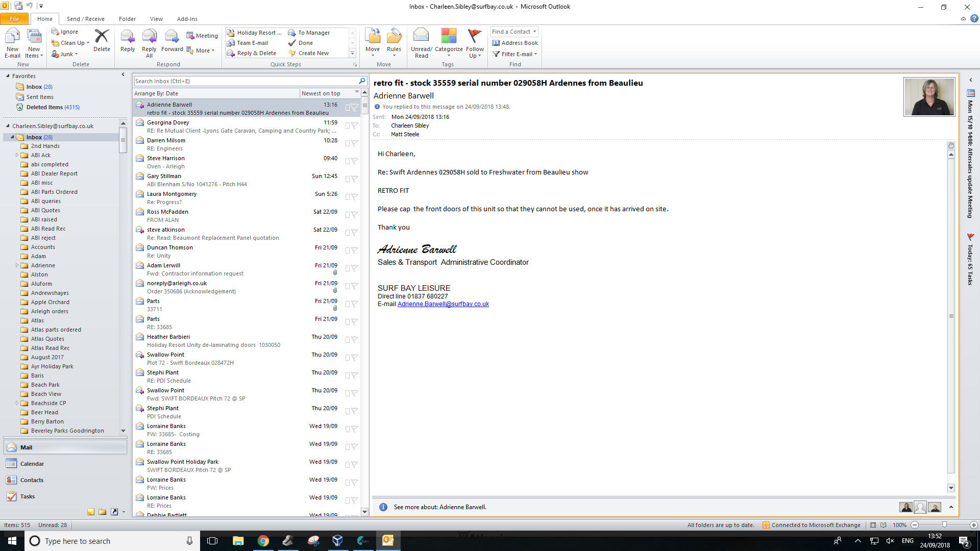Expand the Adrienne folder tree

tap(17, 265)
